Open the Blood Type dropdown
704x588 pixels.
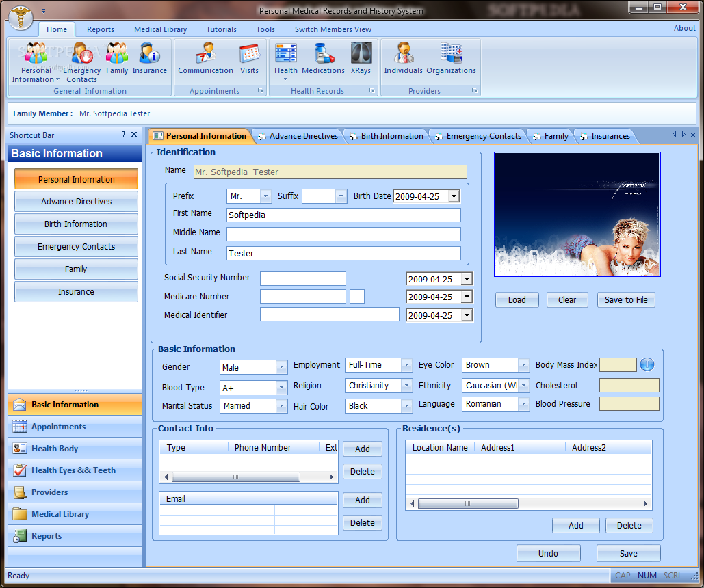click(281, 388)
